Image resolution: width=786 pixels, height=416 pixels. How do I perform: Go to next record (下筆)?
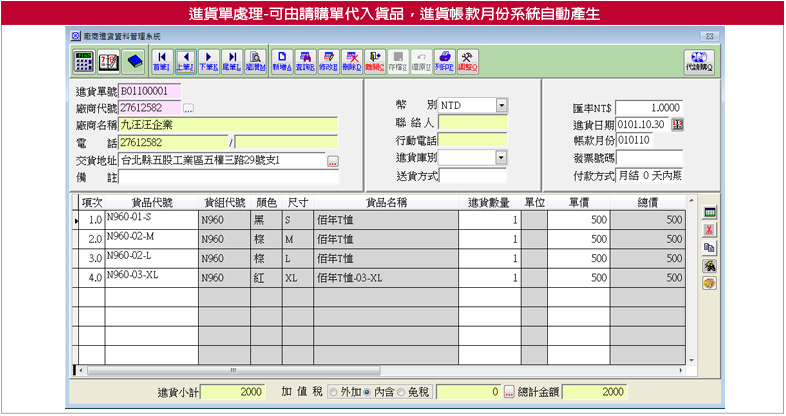[x=209, y=61]
